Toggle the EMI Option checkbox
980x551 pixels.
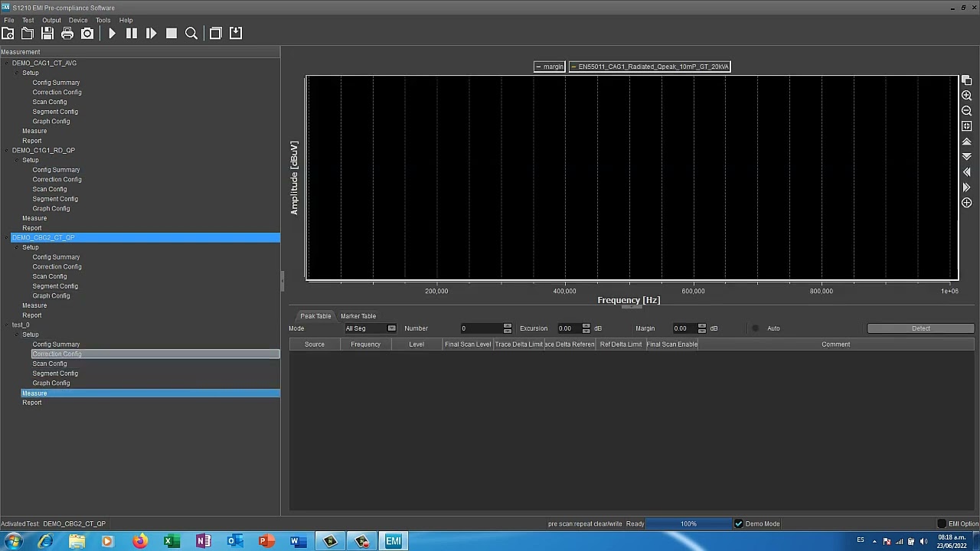[x=942, y=523]
